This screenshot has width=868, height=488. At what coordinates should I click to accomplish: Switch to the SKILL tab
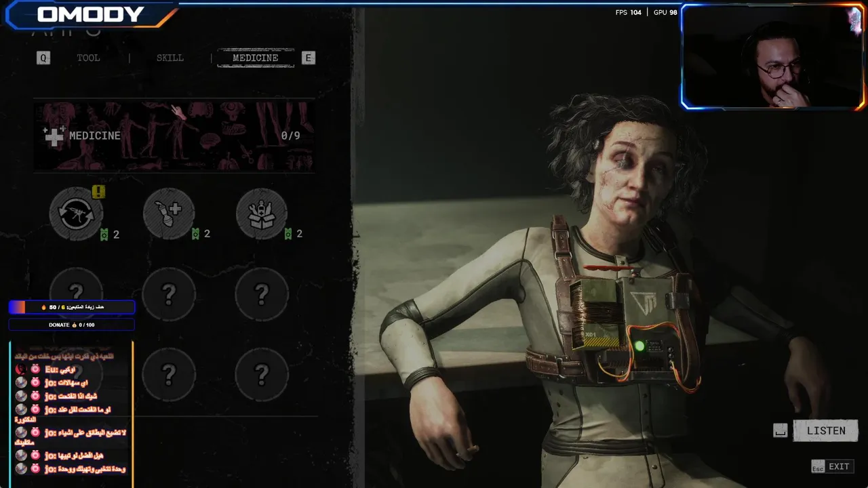pyautogui.click(x=170, y=58)
